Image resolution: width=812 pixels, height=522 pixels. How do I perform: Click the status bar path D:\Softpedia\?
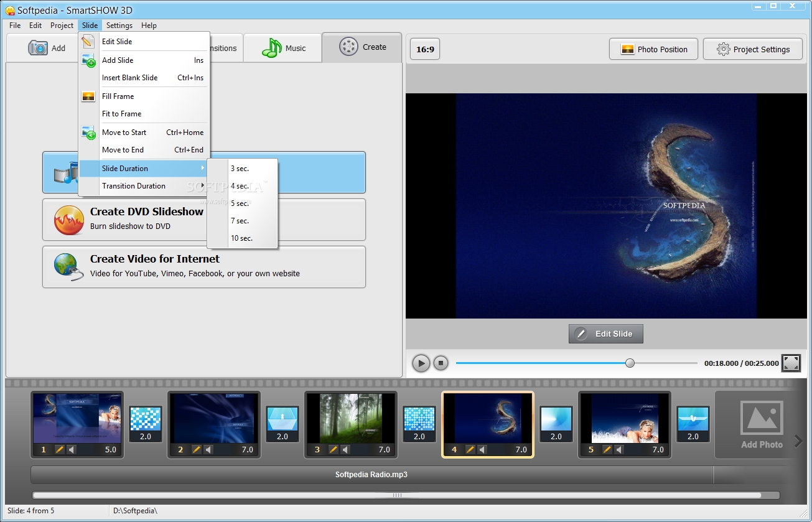tap(135, 511)
